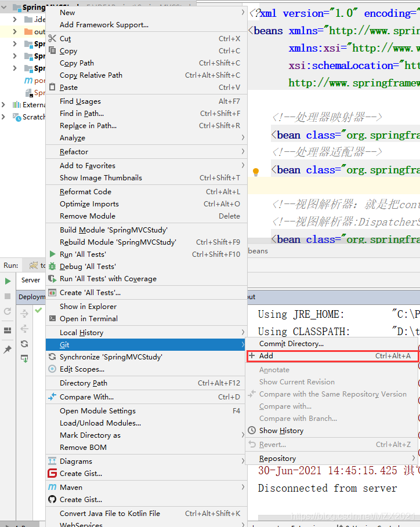Click the Create 'All Tests' icon
Image resolution: width=420 pixels, height=527 pixels.
(x=52, y=292)
